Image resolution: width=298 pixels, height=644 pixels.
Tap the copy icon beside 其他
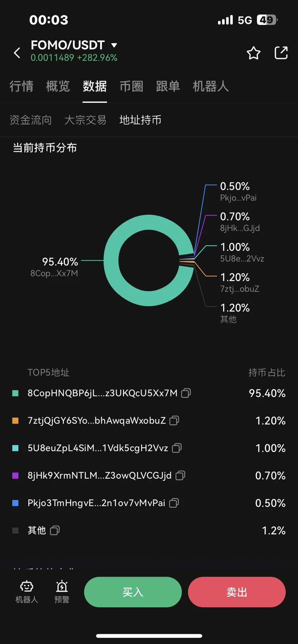coord(55,530)
